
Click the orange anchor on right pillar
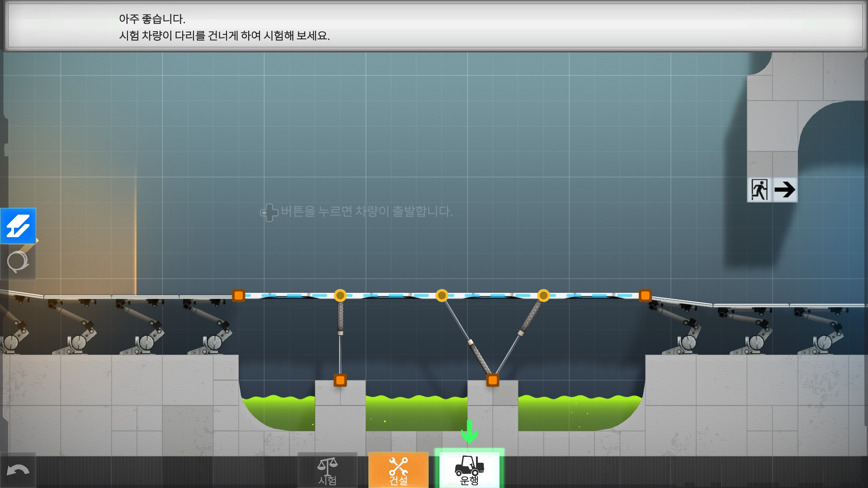coord(493,380)
